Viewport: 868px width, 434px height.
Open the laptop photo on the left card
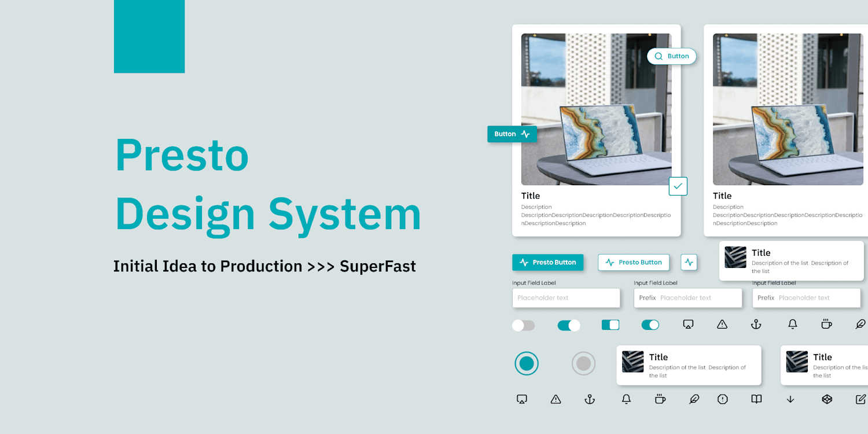pos(597,109)
